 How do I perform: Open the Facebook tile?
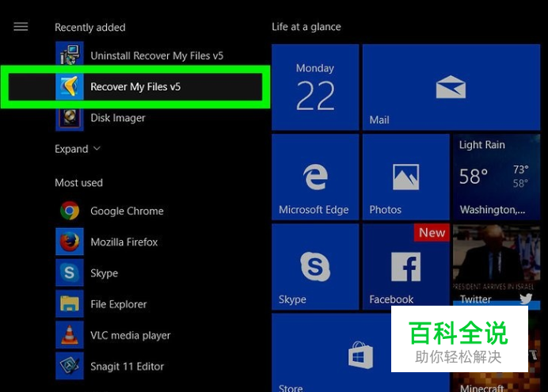[405, 267]
